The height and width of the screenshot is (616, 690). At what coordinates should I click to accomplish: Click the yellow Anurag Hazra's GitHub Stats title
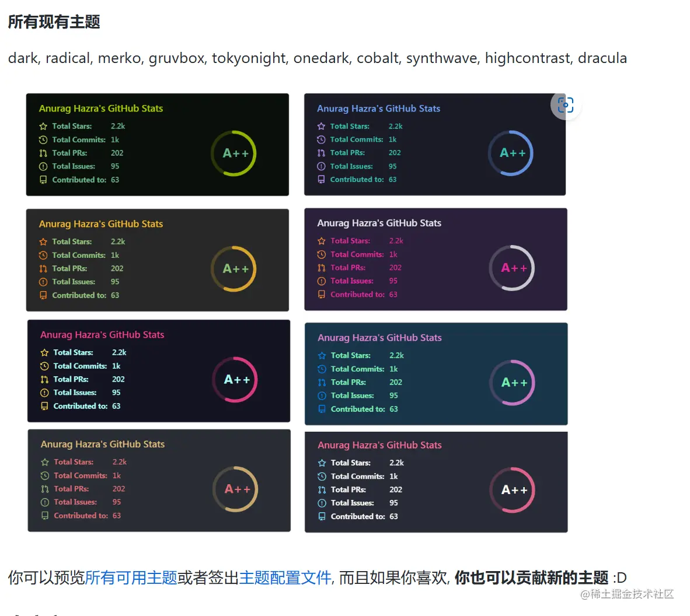101,224
